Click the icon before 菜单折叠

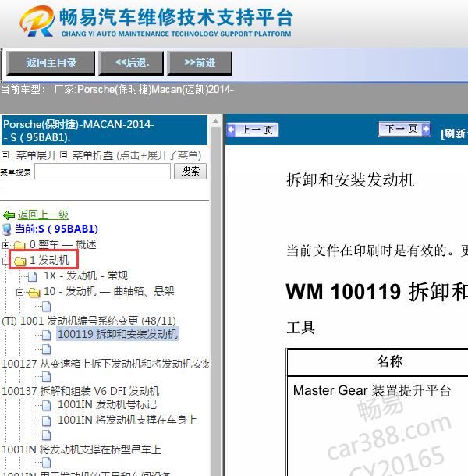63,155
